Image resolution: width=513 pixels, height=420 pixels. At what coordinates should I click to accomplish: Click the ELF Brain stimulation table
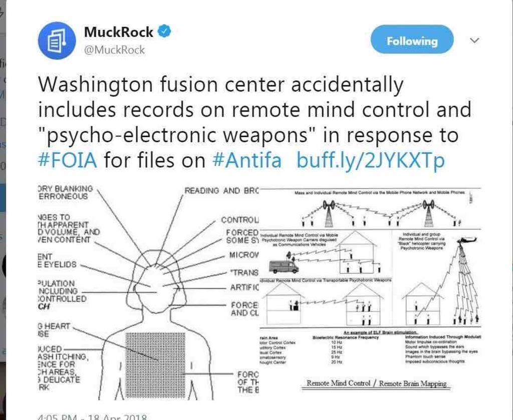pyautogui.click(x=370, y=348)
